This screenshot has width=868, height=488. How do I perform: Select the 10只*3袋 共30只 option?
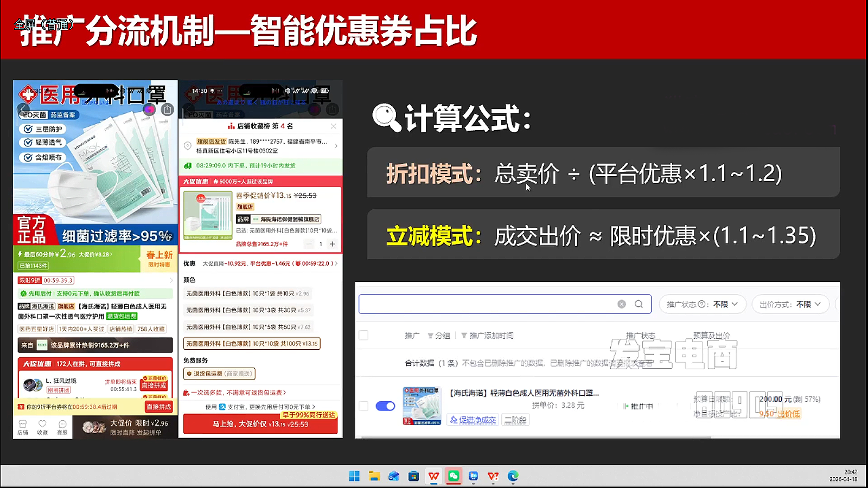click(248, 310)
